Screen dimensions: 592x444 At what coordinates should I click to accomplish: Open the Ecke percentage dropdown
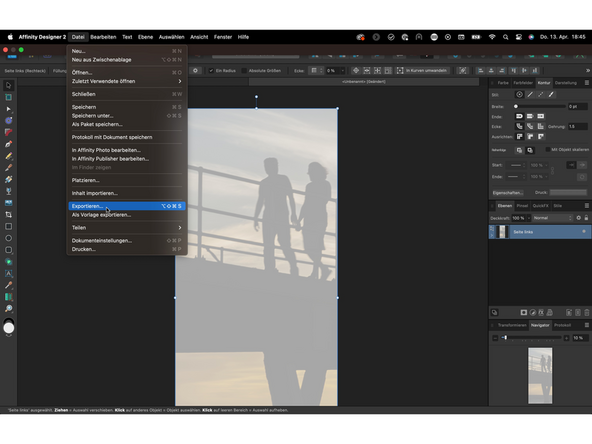point(343,71)
